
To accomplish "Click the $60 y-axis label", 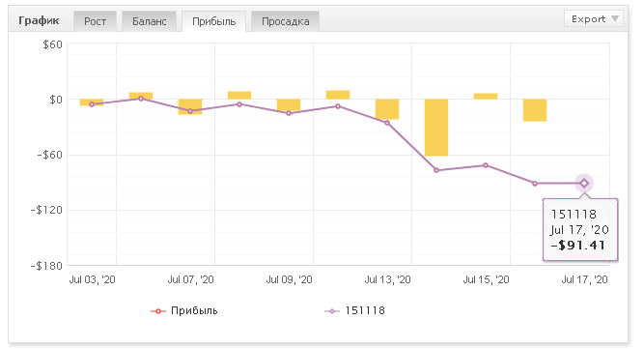I will click(52, 44).
